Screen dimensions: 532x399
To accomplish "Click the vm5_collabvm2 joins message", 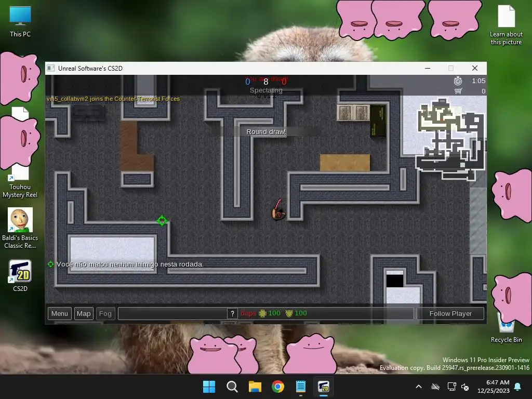I will [113, 99].
